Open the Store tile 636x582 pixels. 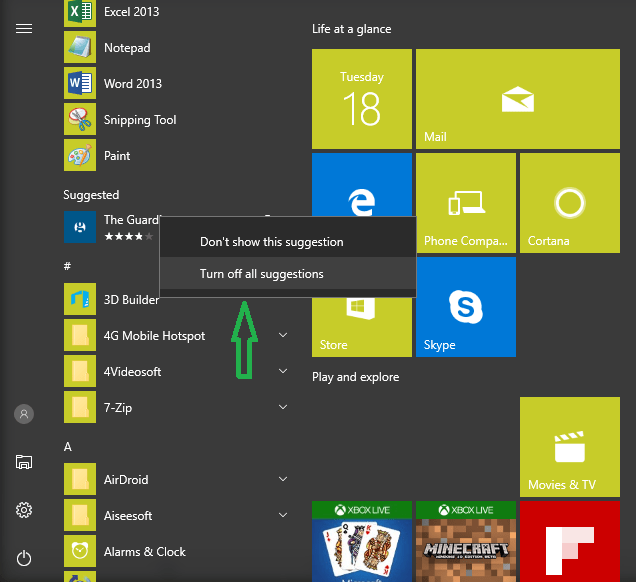click(362, 327)
